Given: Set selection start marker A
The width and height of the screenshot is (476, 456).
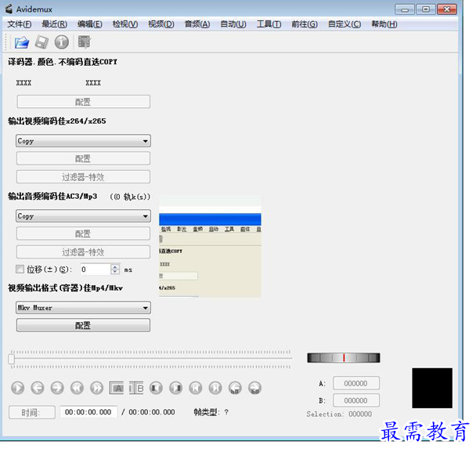Looking at the screenshot, I should pos(117,387).
